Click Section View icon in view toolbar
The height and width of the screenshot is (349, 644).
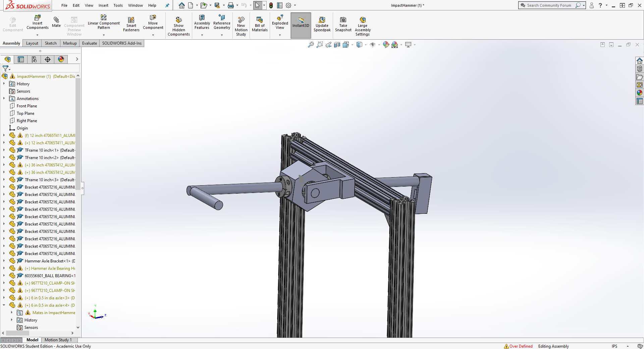[x=337, y=45]
